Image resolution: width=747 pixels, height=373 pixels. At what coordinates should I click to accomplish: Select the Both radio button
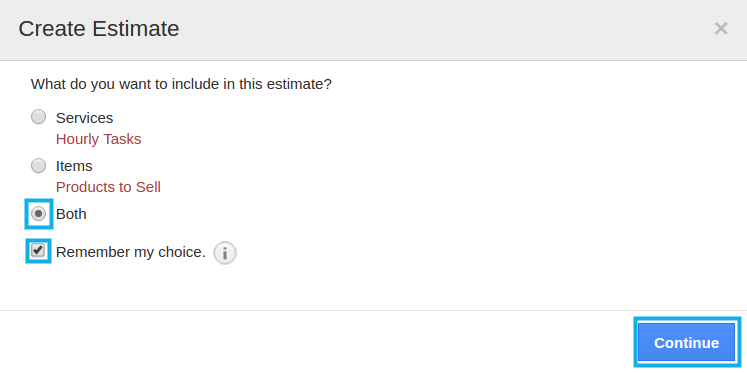[39, 214]
